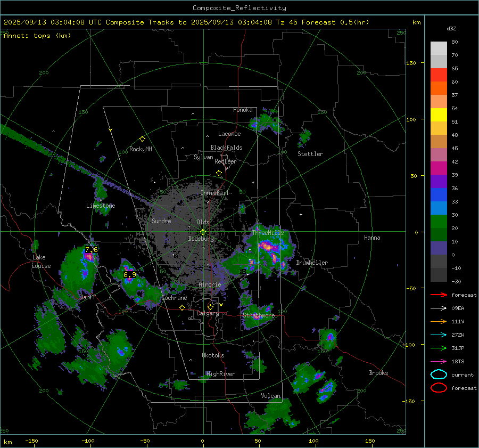Click the RedDeer city label

coord(226,161)
